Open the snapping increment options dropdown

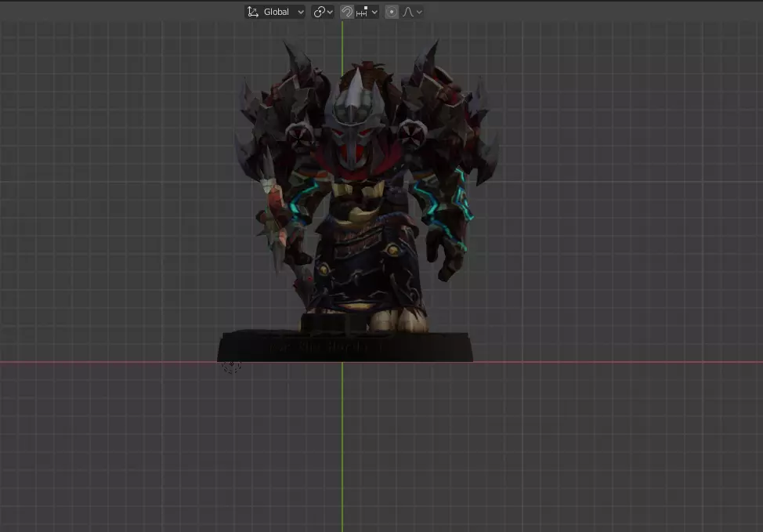(367, 12)
